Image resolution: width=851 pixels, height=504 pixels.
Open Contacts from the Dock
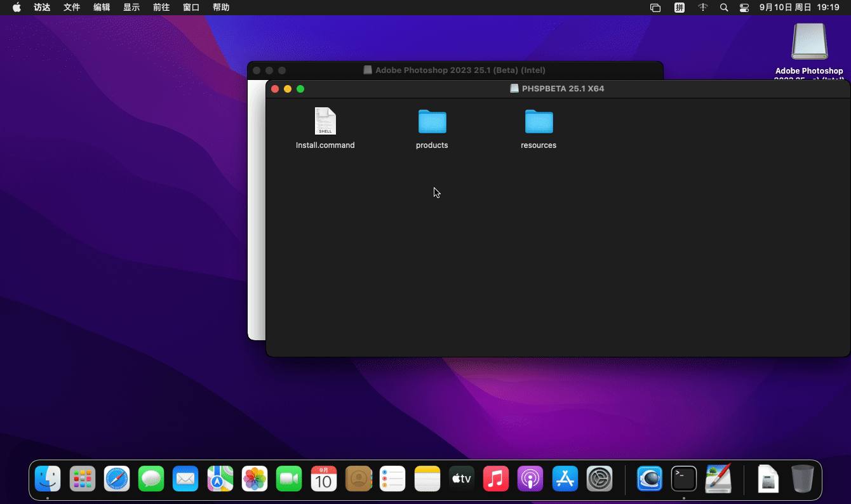[358, 479]
